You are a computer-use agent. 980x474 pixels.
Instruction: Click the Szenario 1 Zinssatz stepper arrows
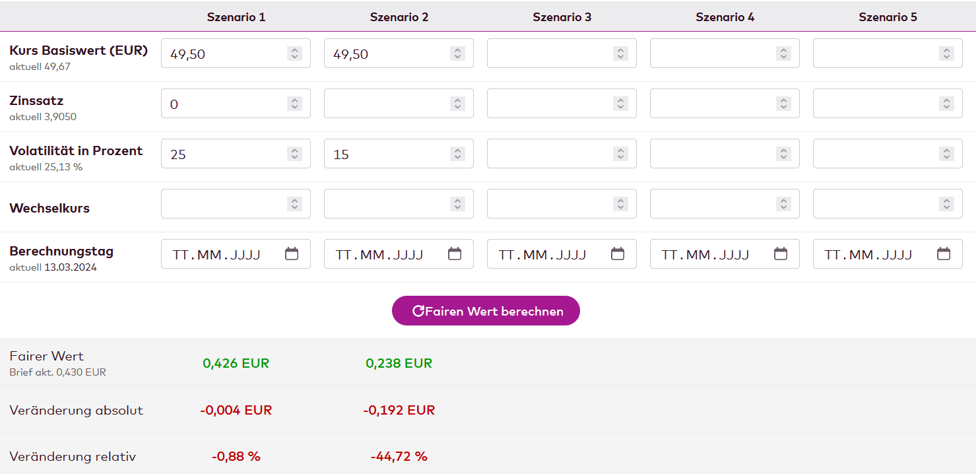tap(294, 104)
